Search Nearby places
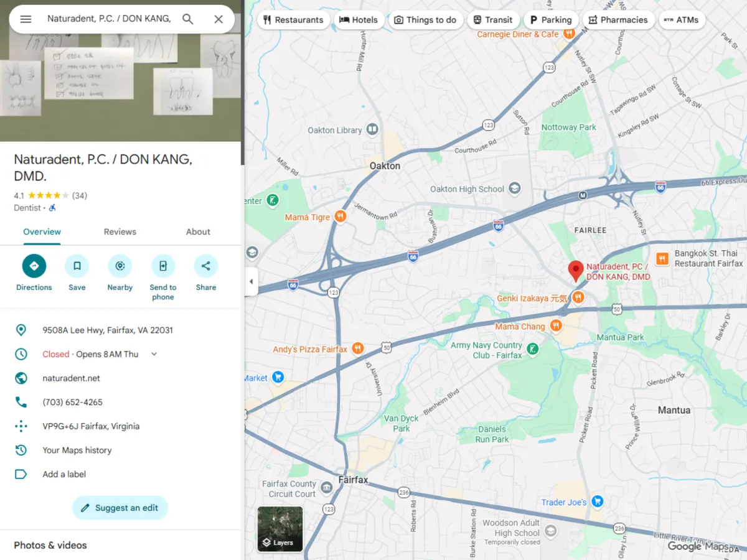 pyautogui.click(x=120, y=273)
